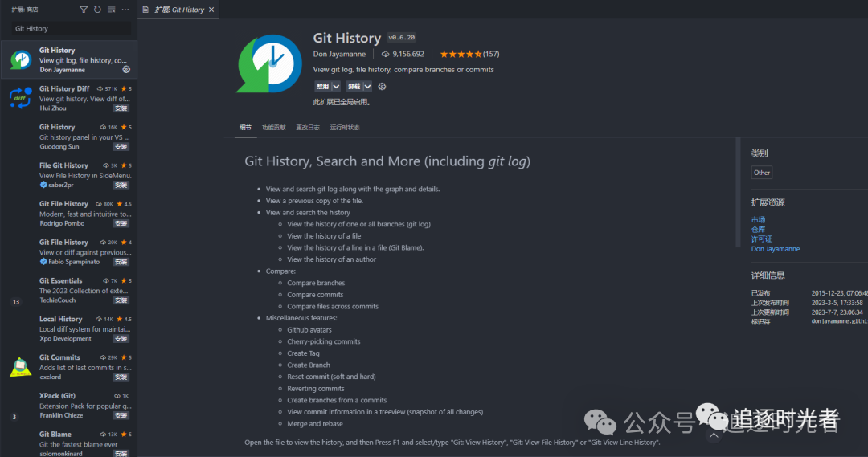
Task: Click the large Git History clock logo
Action: pos(269,63)
